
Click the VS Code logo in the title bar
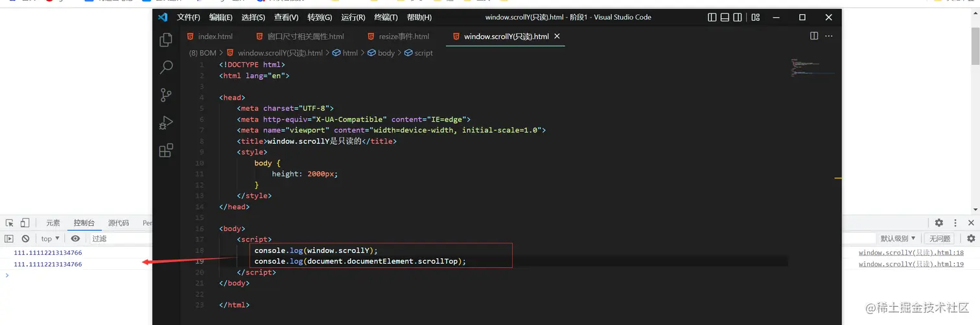pyautogui.click(x=163, y=17)
